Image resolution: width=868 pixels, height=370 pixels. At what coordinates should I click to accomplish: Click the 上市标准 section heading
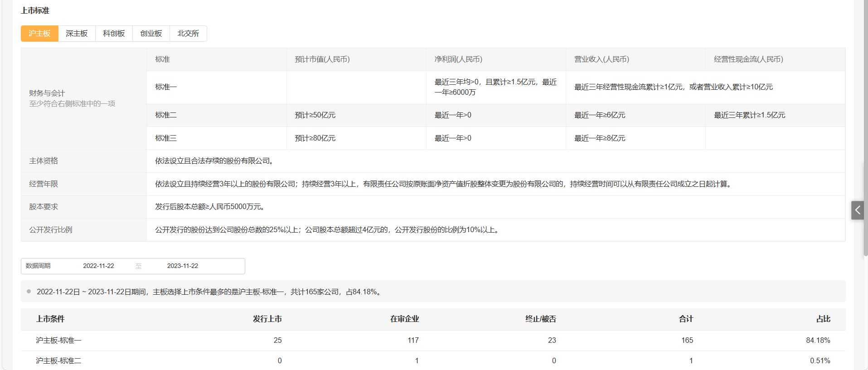coord(35,10)
